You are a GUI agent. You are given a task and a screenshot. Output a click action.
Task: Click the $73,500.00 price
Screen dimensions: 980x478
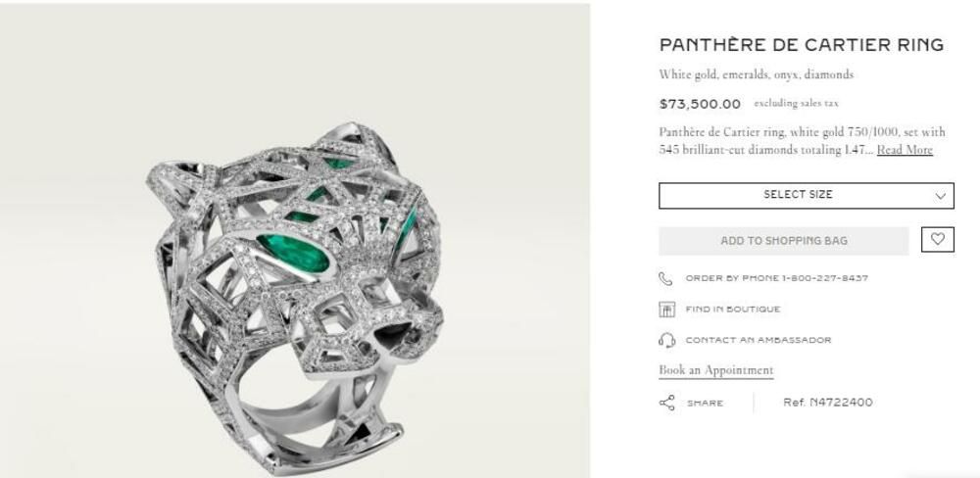coord(700,104)
